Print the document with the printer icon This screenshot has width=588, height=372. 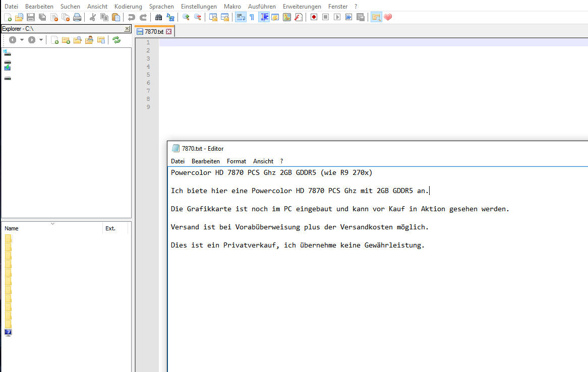point(77,17)
